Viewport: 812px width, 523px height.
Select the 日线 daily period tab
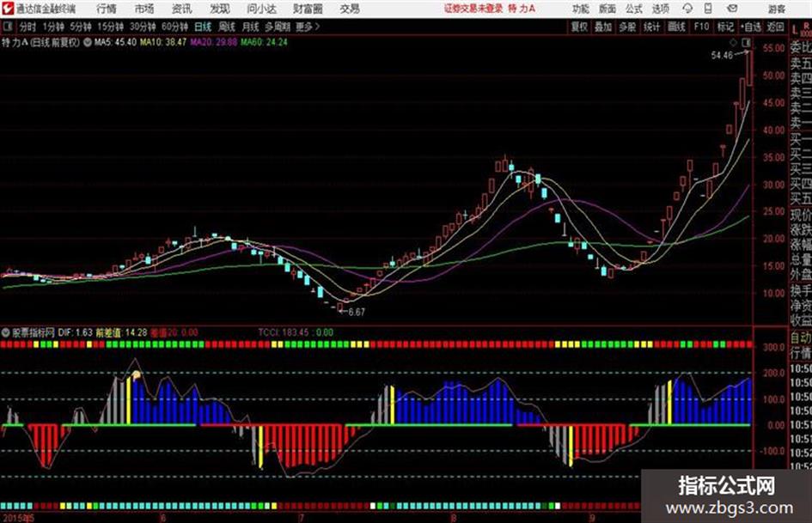[203, 27]
